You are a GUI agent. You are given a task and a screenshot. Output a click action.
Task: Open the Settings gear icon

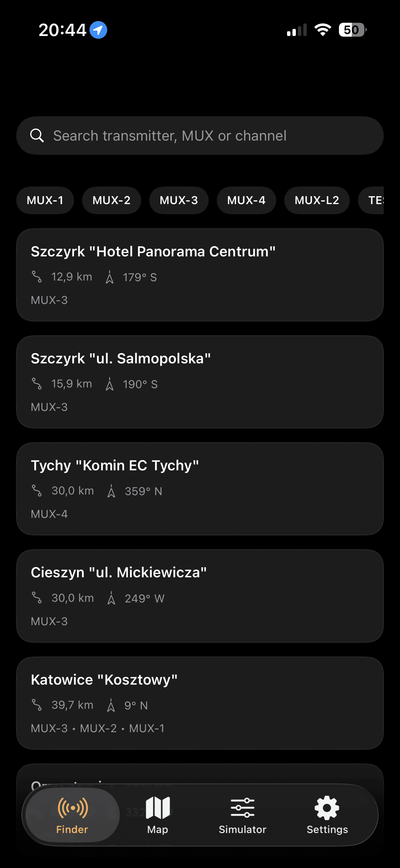pos(327,808)
